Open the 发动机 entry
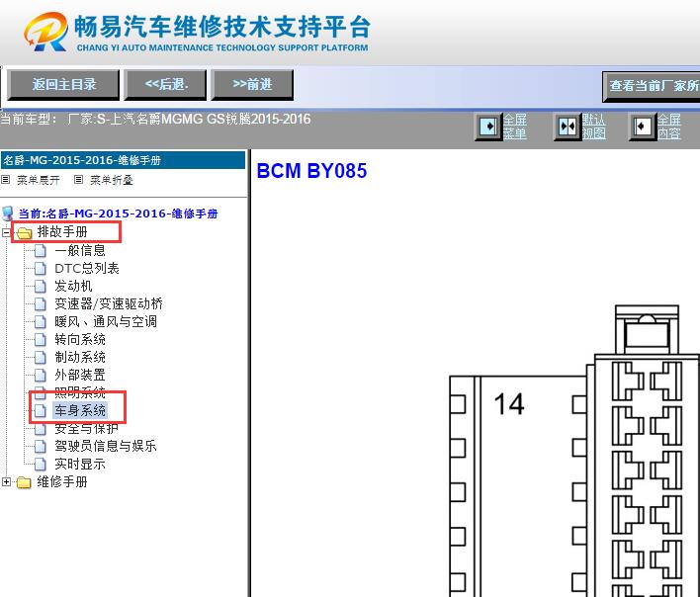 (x=73, y=286)
